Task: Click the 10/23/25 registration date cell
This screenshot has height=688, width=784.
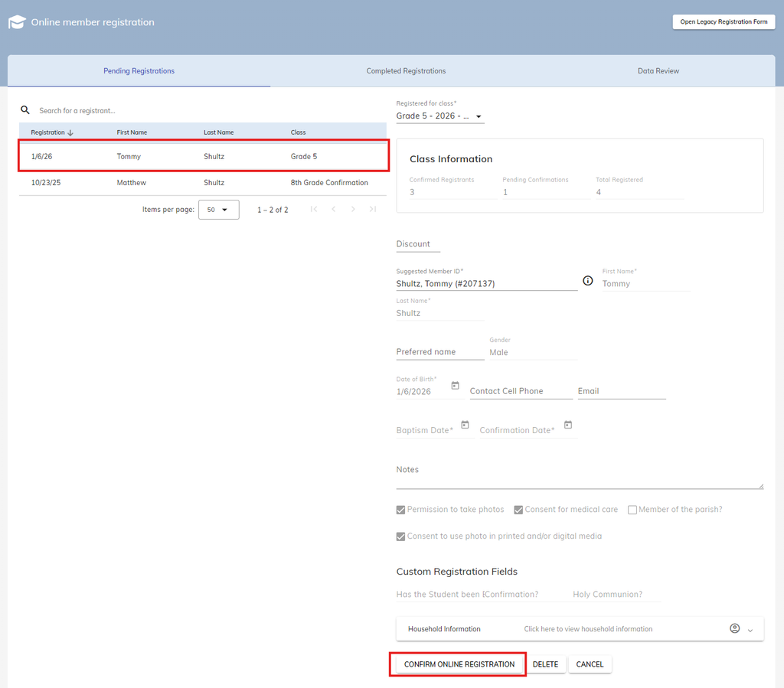Action: click(x=46, y=183)
